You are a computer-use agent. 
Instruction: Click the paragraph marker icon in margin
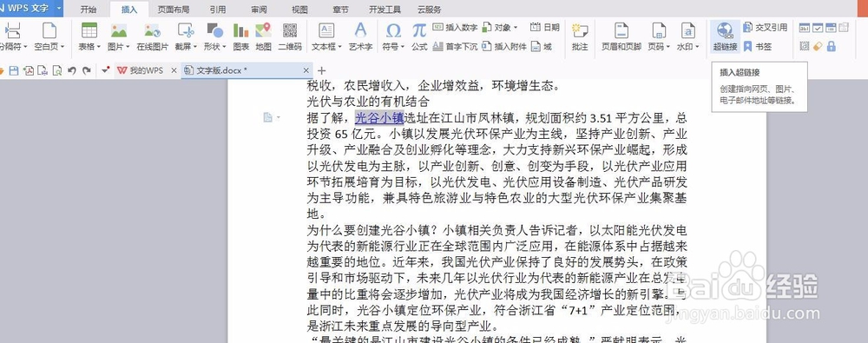[x=268, y=117]
